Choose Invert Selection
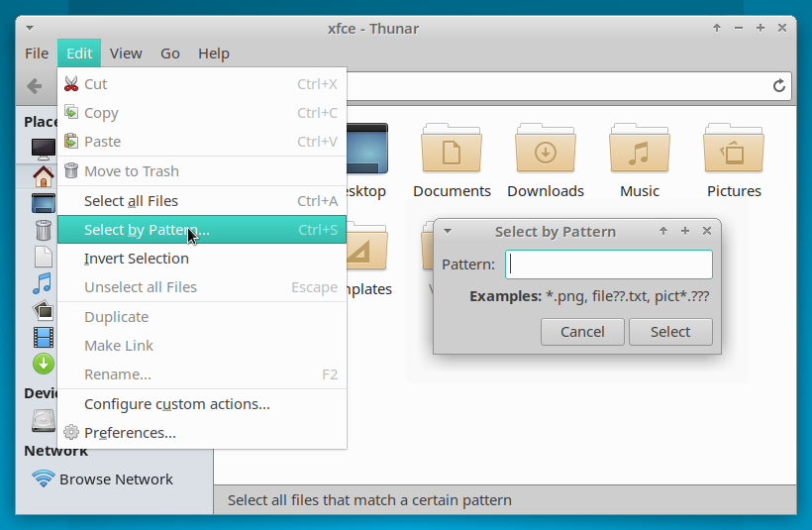 (x=202, y=258)
